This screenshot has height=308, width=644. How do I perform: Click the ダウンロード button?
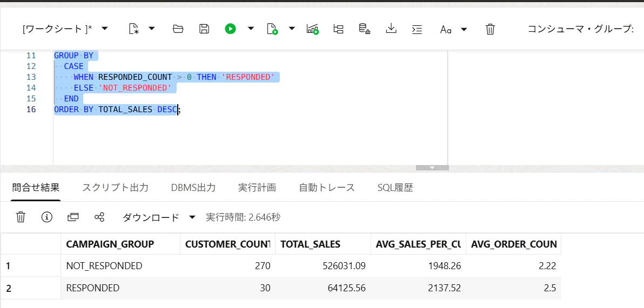151,217
